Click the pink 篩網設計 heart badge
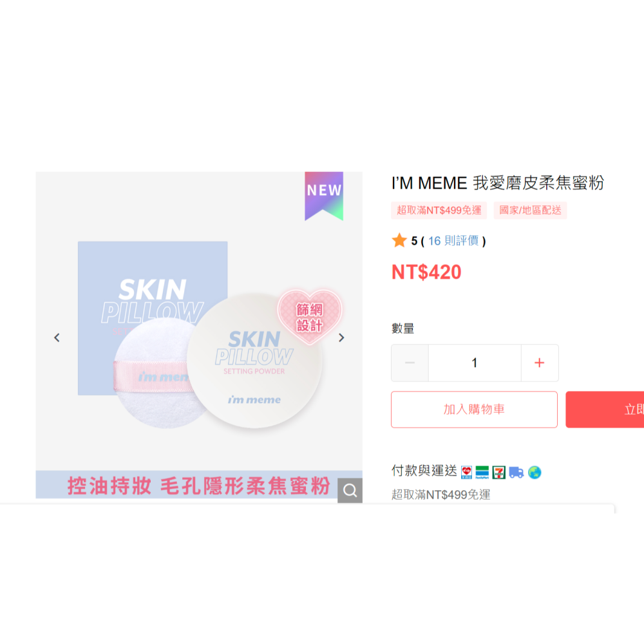This screenshot has width=644, height=644. pos(310,317)
